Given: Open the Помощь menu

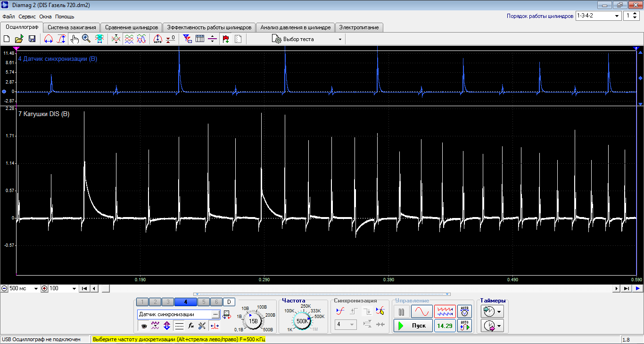Looking at the screenshot, I should pyautogui.click(x=65, y=17).
